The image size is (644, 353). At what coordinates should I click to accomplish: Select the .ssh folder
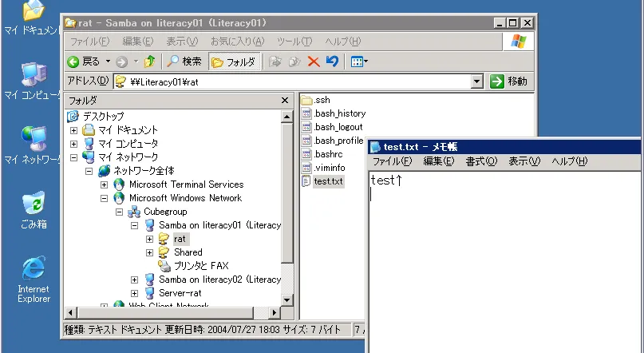315,100
